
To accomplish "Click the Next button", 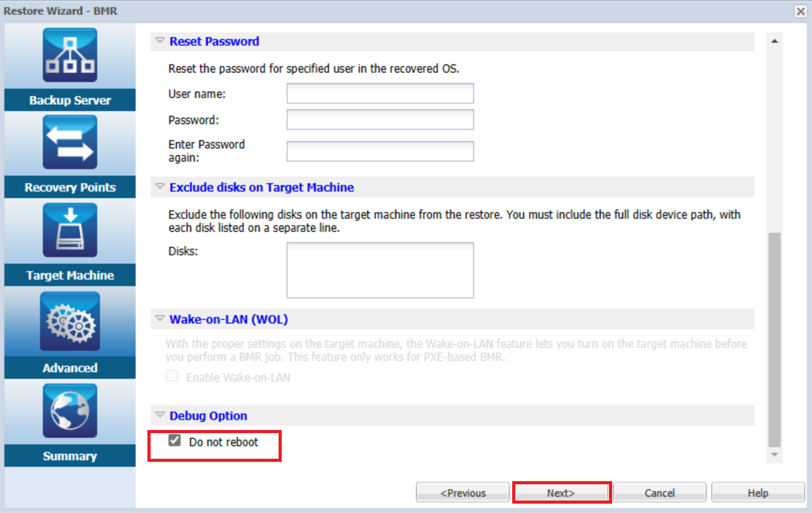I will tap(561, 493).
